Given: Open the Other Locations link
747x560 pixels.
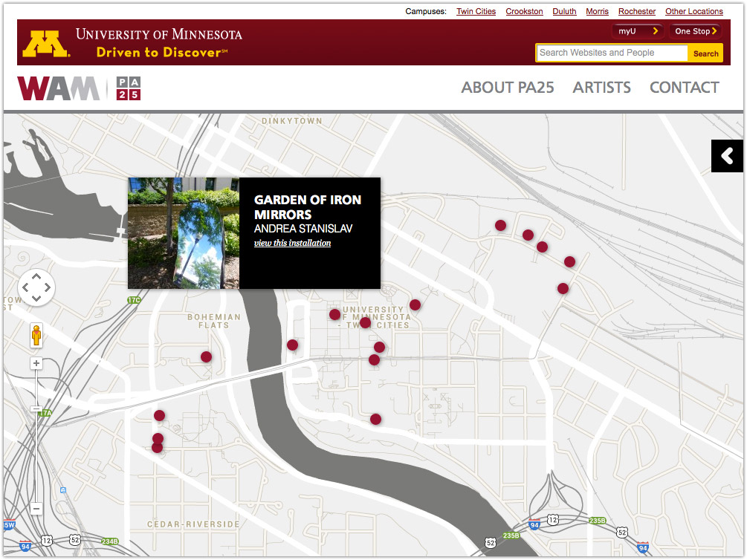Looking at the screenshot, I should (693, 11).
